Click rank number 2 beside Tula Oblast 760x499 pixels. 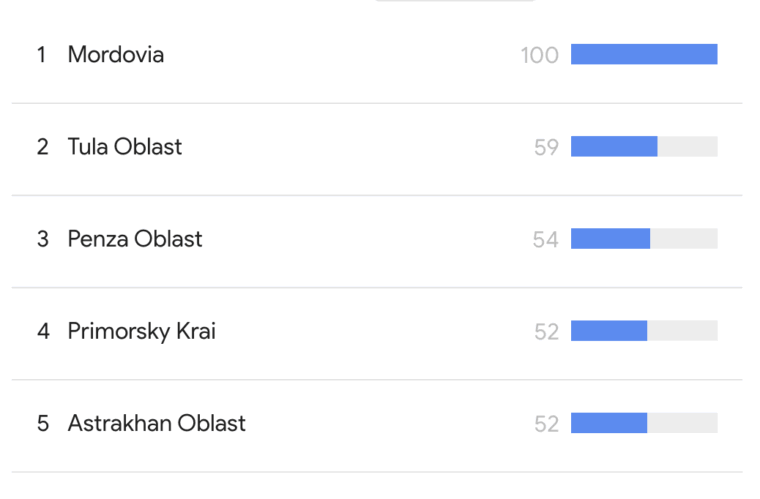pos(42,147)
